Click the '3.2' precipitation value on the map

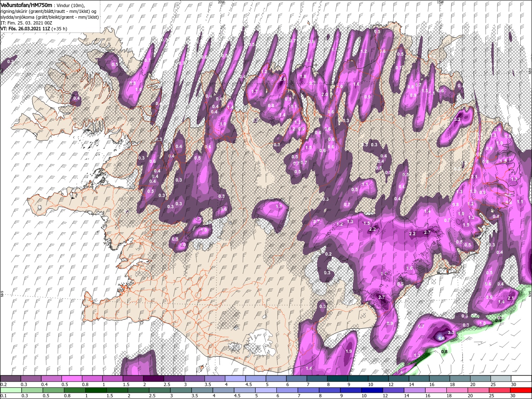(458, 119)
